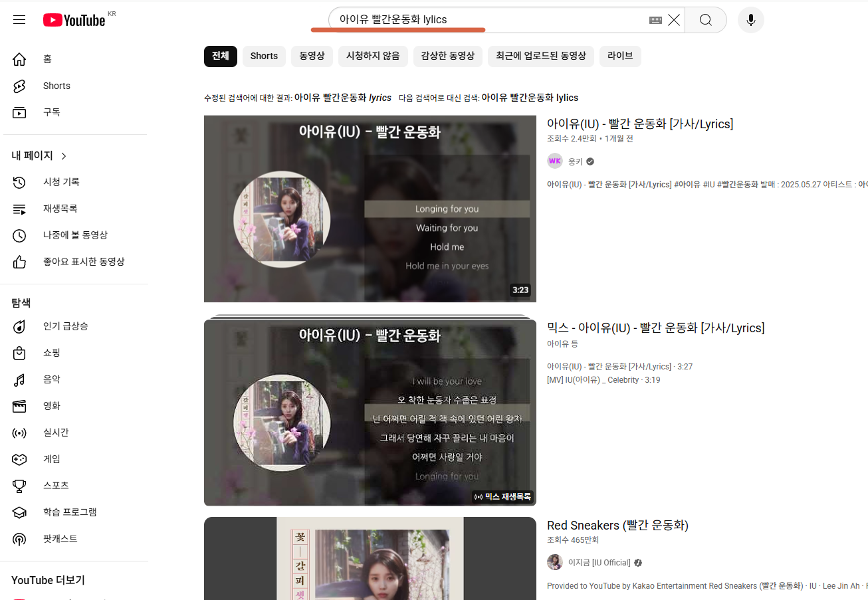
Task: Open 홈 label in sidebar
Action: tap(47, 59)
